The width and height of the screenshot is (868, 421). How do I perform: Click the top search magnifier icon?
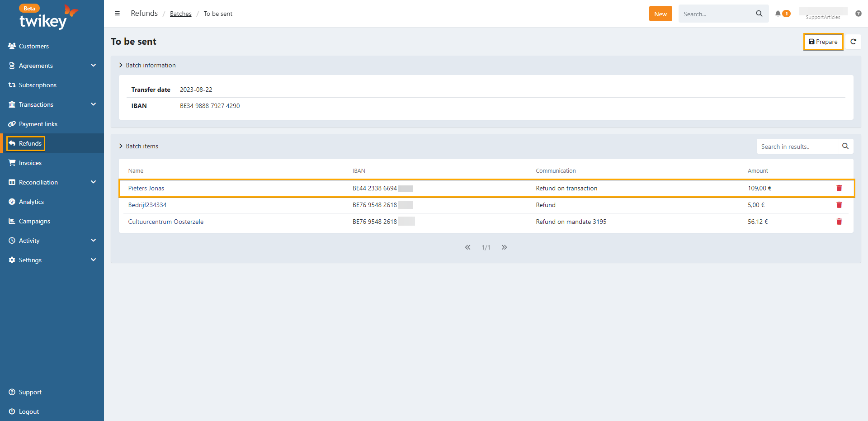[759, 14]
